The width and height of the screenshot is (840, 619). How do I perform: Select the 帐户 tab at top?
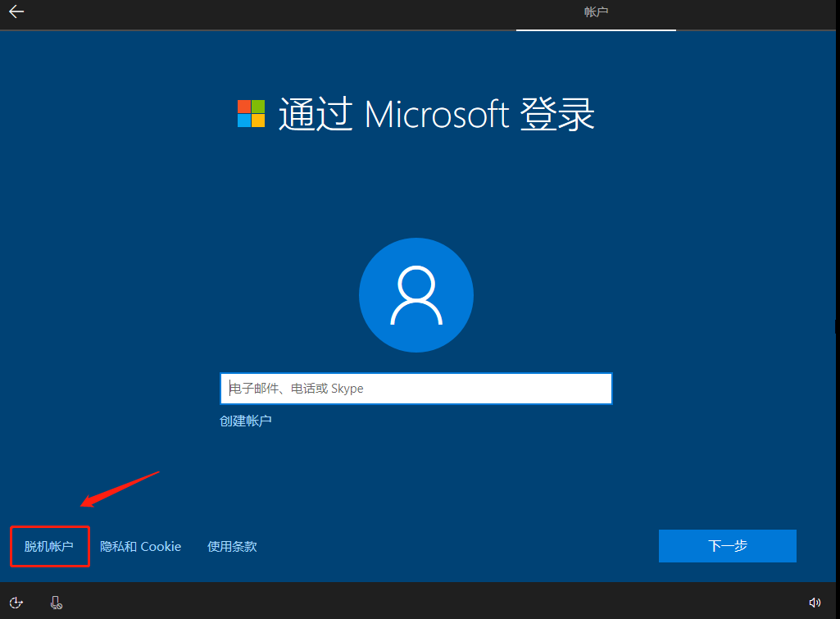click(x=596, y=11)
